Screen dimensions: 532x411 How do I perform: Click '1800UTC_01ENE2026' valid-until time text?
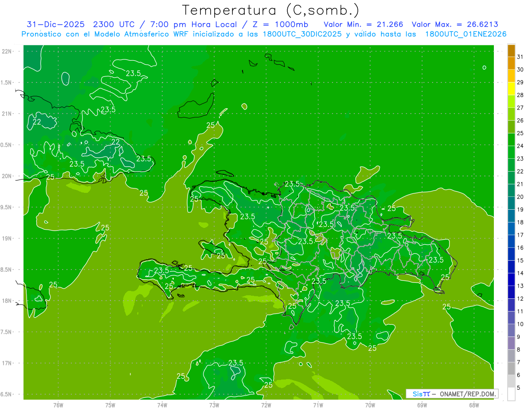click(466, 34)
